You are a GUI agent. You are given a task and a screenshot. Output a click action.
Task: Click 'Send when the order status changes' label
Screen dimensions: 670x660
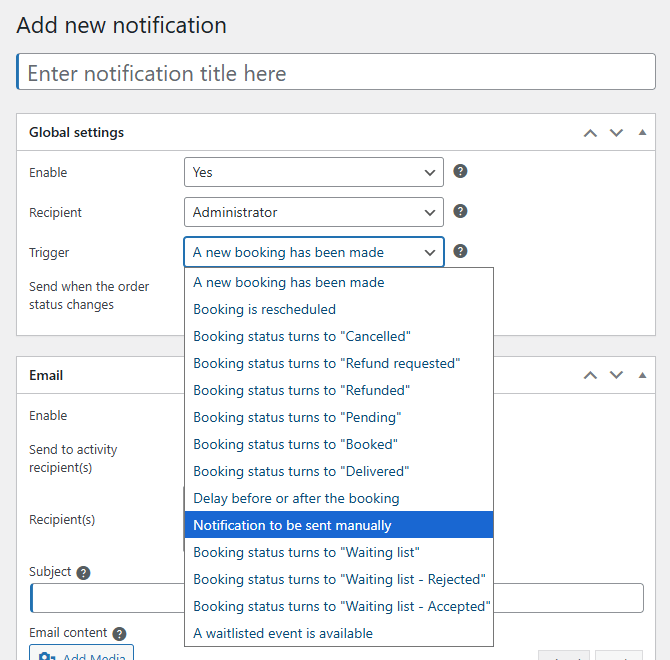pyautogui.click(x=89, y=295)
